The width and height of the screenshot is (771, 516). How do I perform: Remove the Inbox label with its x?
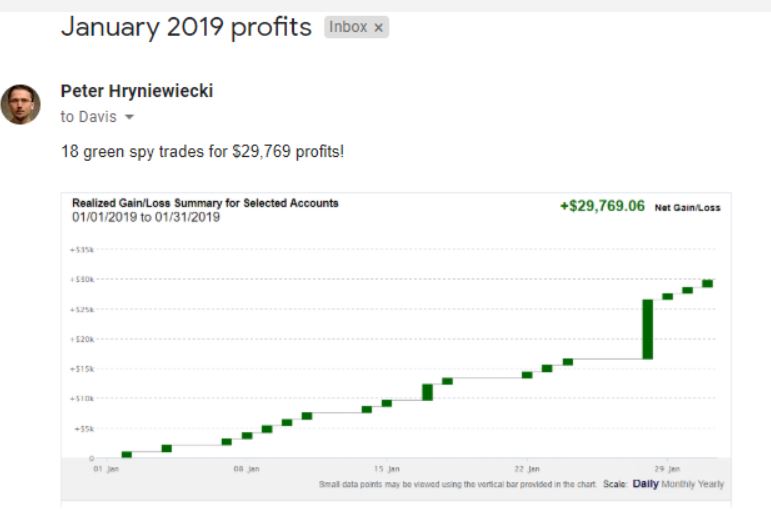pyautogui.click(x=378, y=28)
